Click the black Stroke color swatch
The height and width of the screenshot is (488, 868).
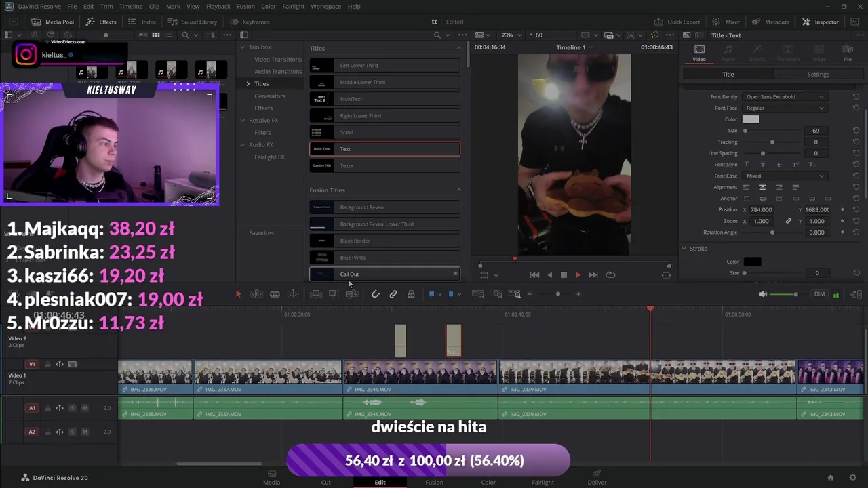tap(752, 262)
